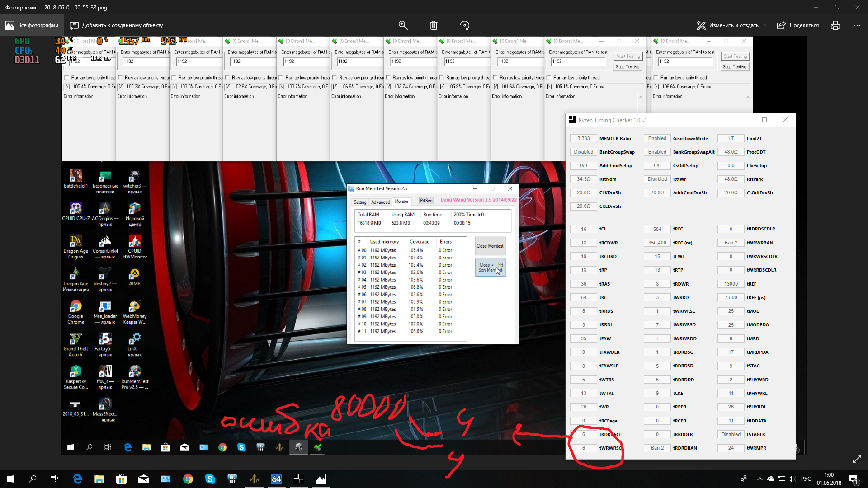Go back to All photos
The image size is (868, 488).
pyautogui.click(x=32, y=25)
